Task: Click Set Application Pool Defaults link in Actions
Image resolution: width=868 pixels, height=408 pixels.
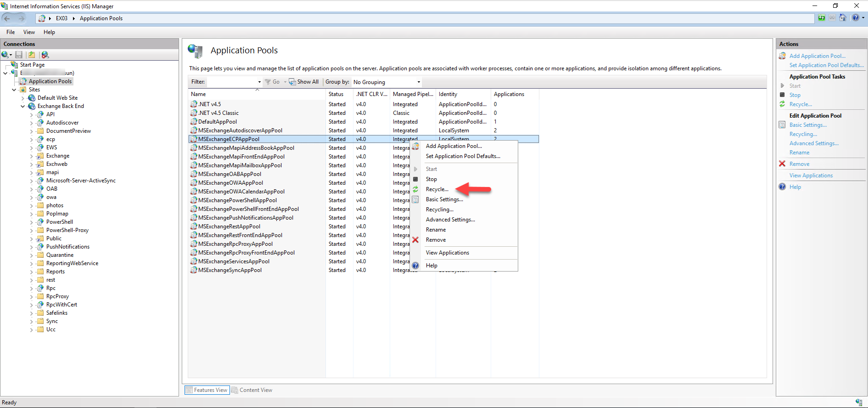Action: coord(827,65)
